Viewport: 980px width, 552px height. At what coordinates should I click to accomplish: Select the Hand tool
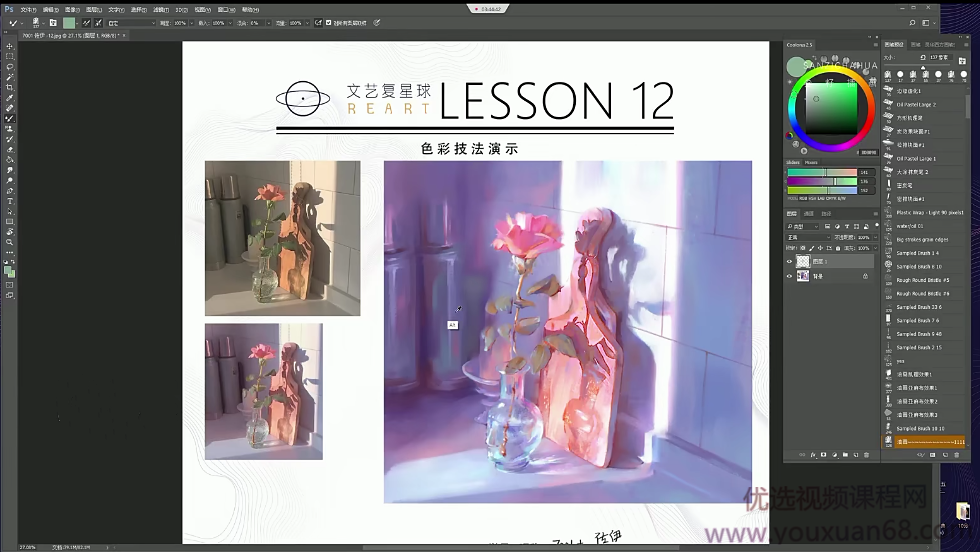9,232
